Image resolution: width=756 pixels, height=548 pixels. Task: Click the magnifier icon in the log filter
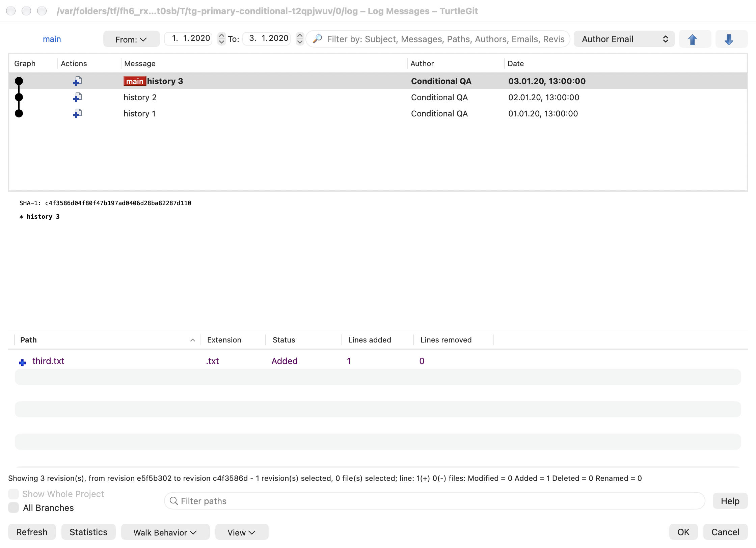pos(317,39)
